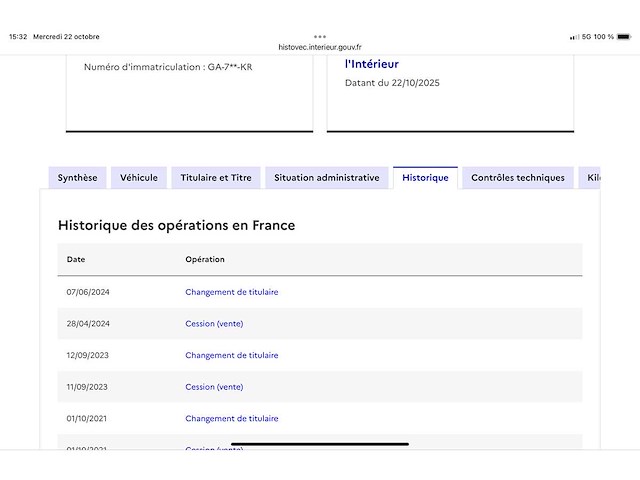Tap the home indicator bar at bottom
Screen dimensions: 640x480
click(x=320, y=443)
